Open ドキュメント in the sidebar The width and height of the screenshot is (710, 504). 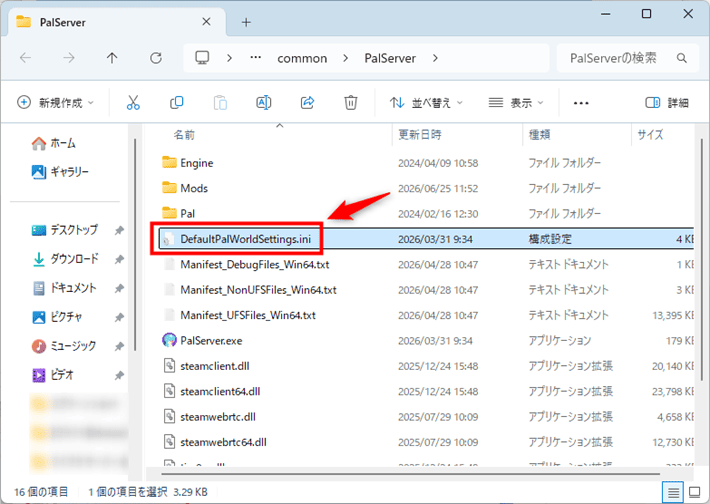[64, 288]
